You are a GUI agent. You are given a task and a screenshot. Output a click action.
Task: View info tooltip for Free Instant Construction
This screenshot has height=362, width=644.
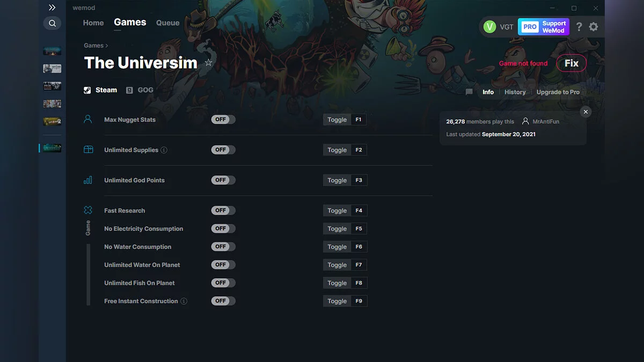point(185,301)
